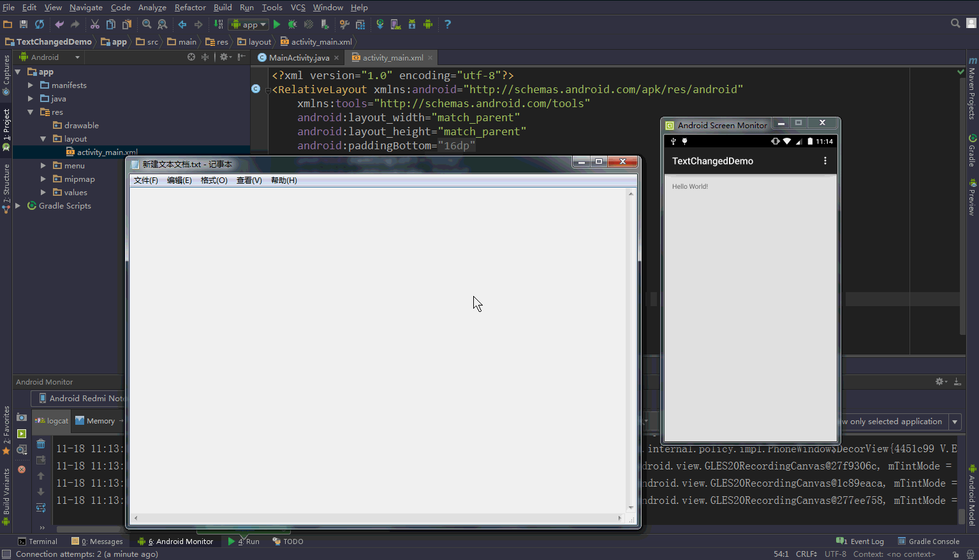The image size is (979, 560).
Task: Open the Android project view dropdown
Action: (x=50, y=57)
